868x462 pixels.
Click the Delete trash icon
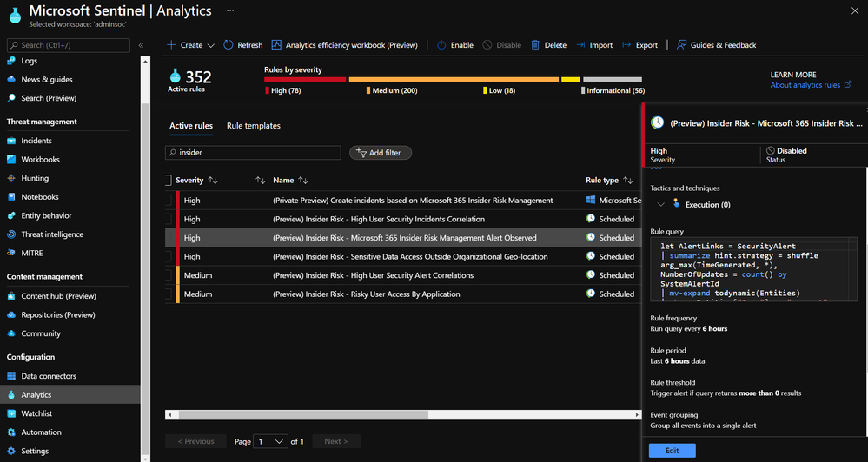click(535, 45)
